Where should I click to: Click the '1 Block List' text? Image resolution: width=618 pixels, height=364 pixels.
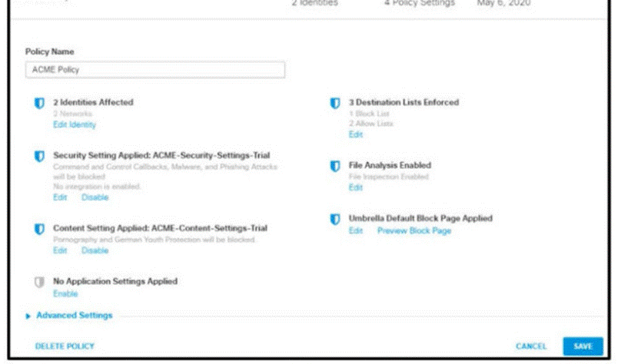tap(369, 114)
